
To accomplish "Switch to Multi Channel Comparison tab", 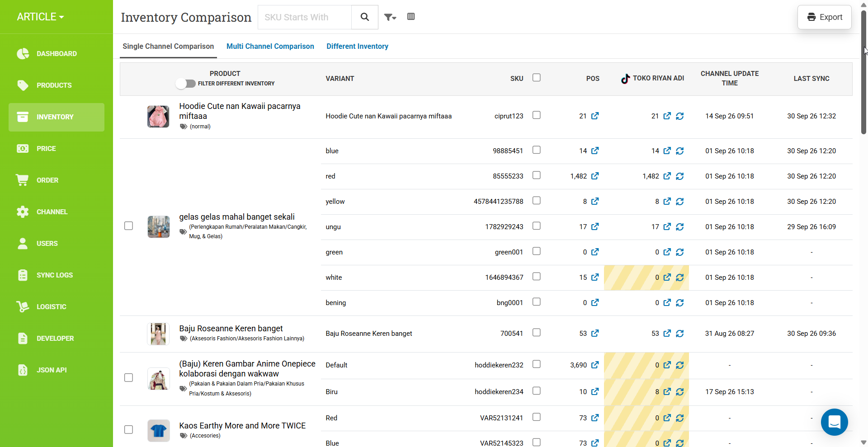I will 270,46.
